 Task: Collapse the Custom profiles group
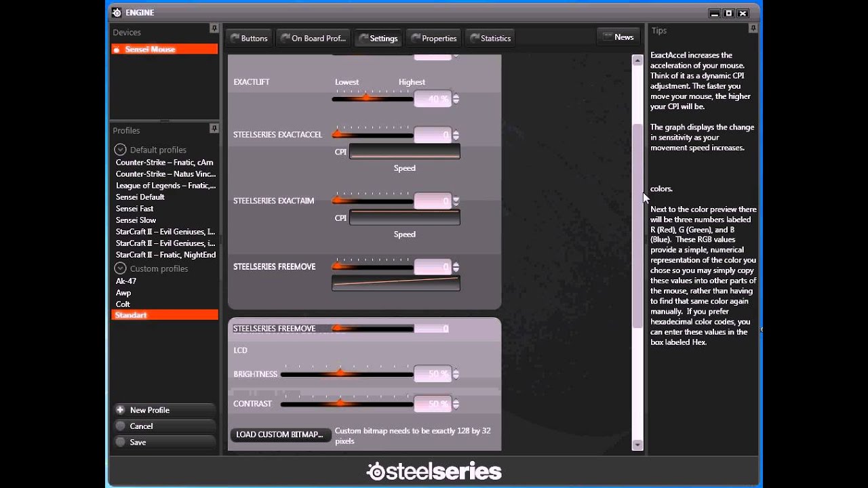click(120, 268)
